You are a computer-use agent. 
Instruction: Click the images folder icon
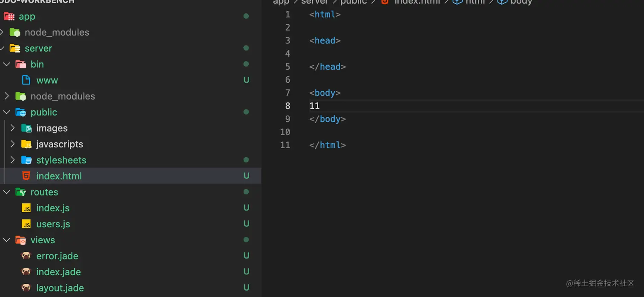pos(26,128)
